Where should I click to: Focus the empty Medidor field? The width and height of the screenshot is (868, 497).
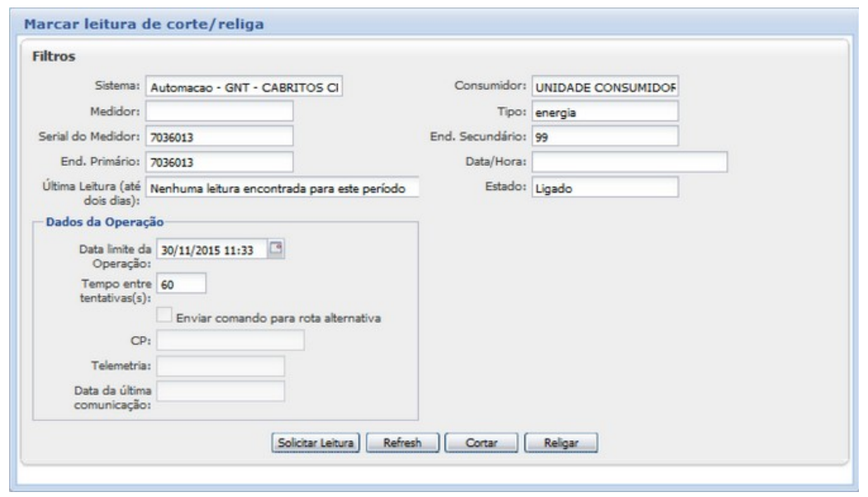219,111
